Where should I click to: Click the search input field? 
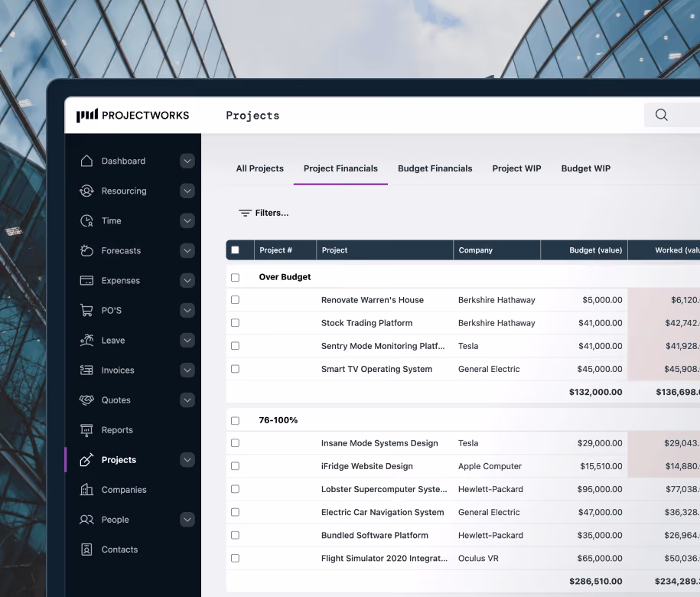click(672, 115)
